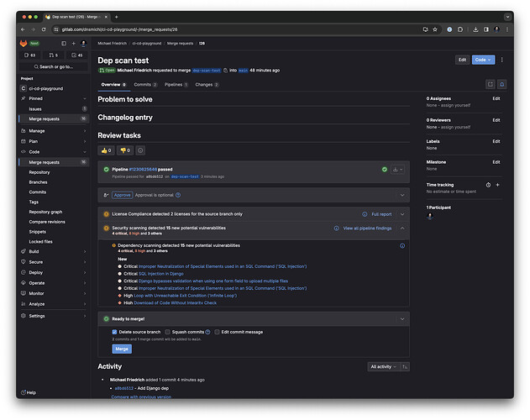Click info icon beside View all pipeline findings

pyautogui.click(x=336, y=228)
